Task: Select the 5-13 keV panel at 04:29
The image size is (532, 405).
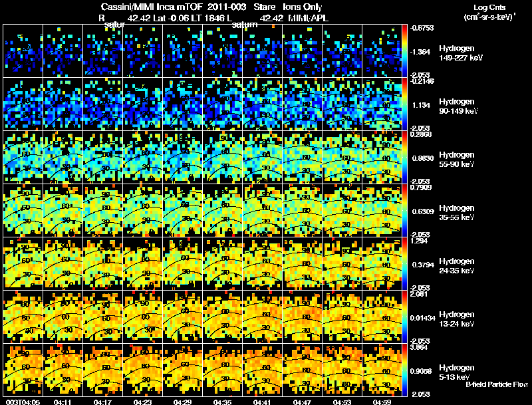Action: [182, 370]
